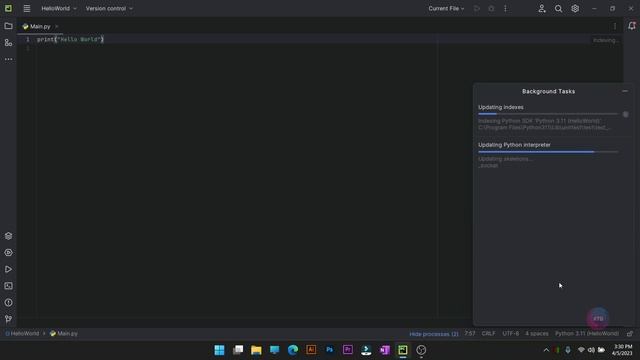Screen dimensions: 640x360
Task: Open Search Everywhere magnifier
Action: pos(558,9)
